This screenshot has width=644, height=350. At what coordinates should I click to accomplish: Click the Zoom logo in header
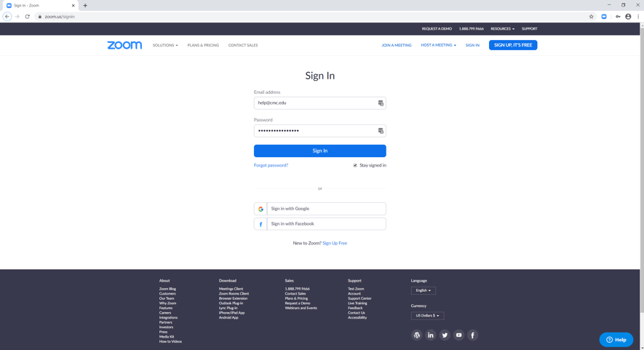pos(124,45)
